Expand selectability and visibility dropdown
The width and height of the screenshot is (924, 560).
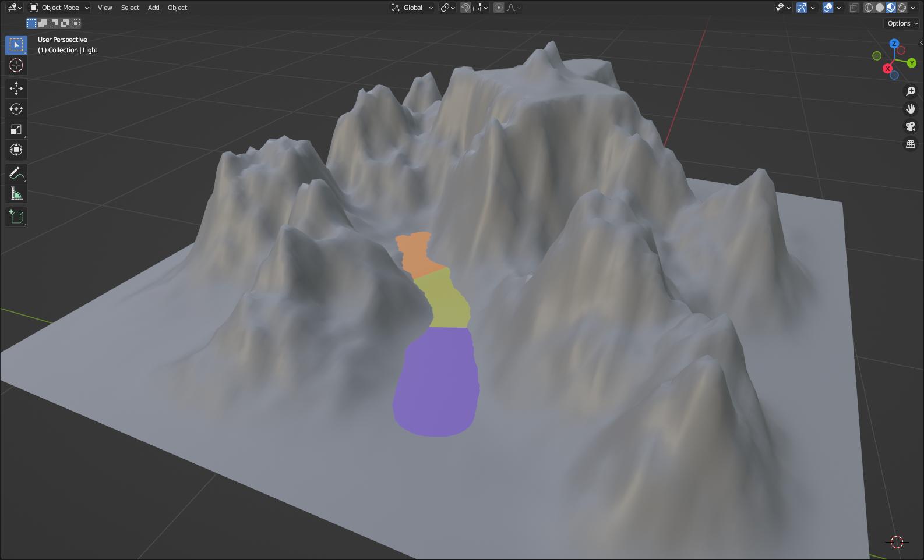pyautogui.click(x=783, y=8)
